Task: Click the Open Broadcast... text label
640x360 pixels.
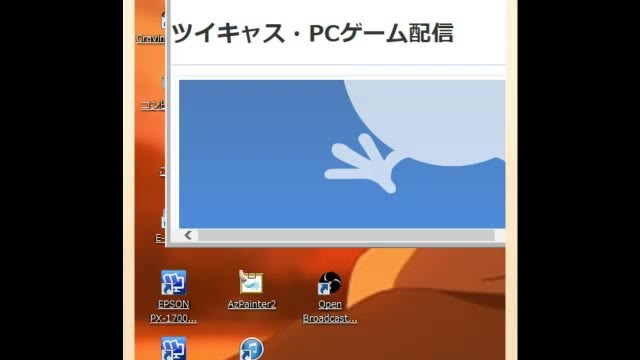Action: point(330,311)
